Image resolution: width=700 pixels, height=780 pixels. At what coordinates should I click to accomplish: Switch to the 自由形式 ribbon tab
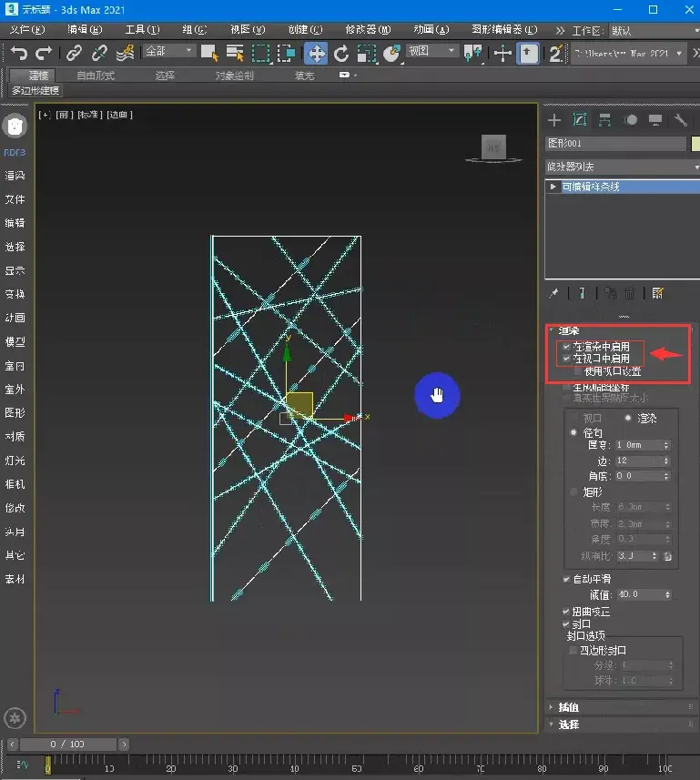coord(96,76)
